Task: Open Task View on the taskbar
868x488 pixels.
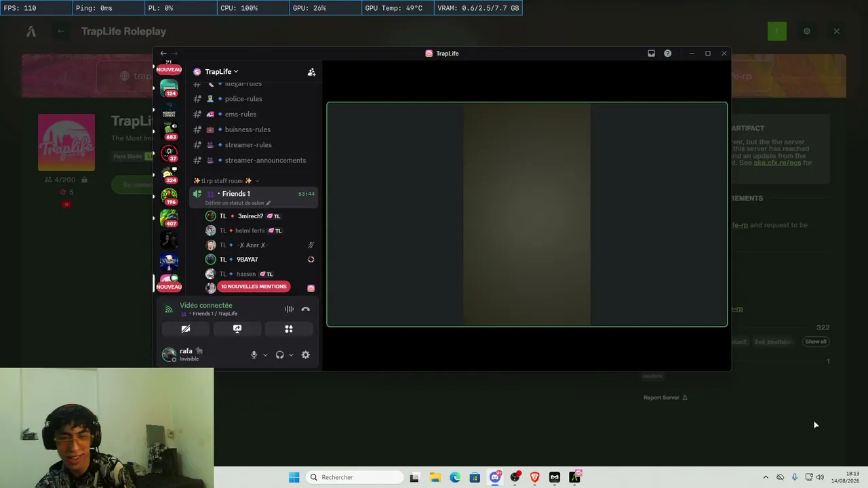Action: click(414, 477)
